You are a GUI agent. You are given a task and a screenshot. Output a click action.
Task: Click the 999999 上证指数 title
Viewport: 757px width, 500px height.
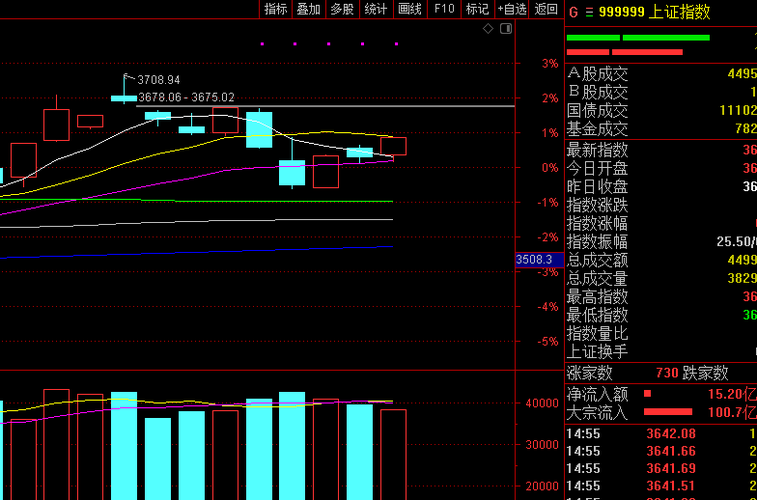tap(655, 12)
